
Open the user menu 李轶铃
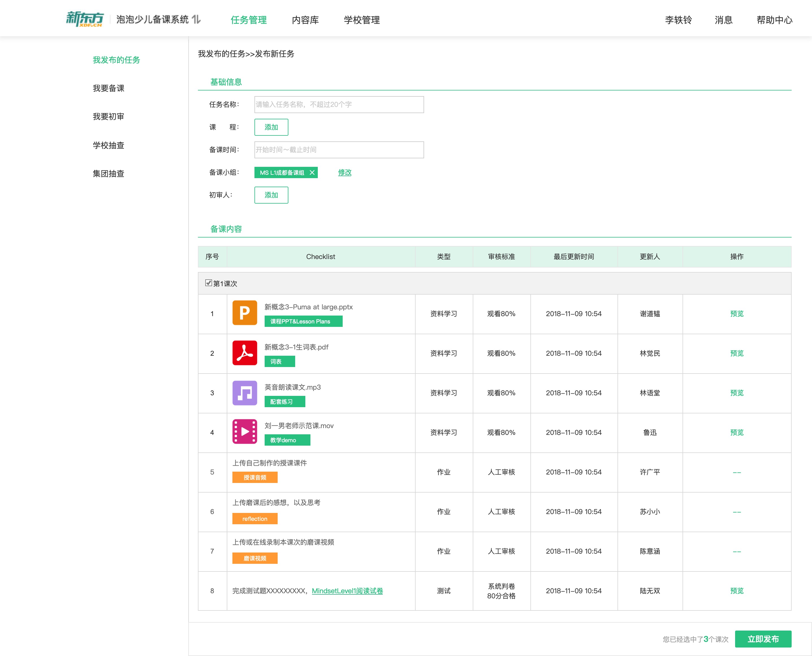pos(678,20)
